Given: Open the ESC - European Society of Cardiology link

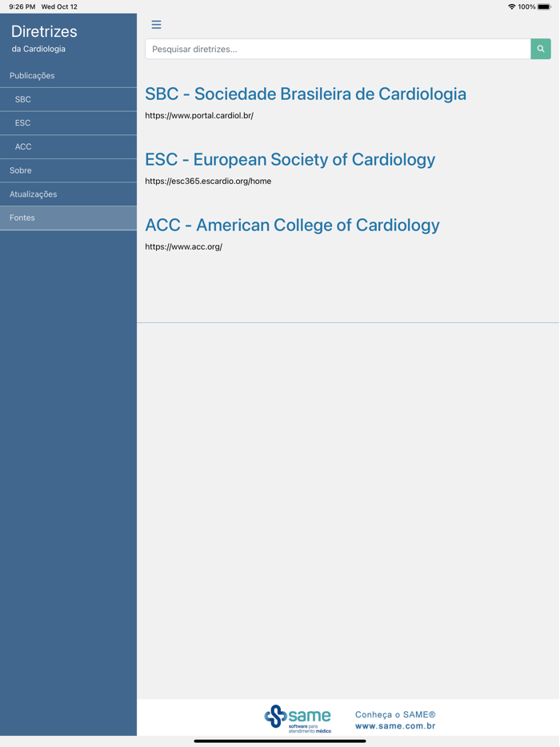Looking at the screenshot, I should click(x=290, y=159).
